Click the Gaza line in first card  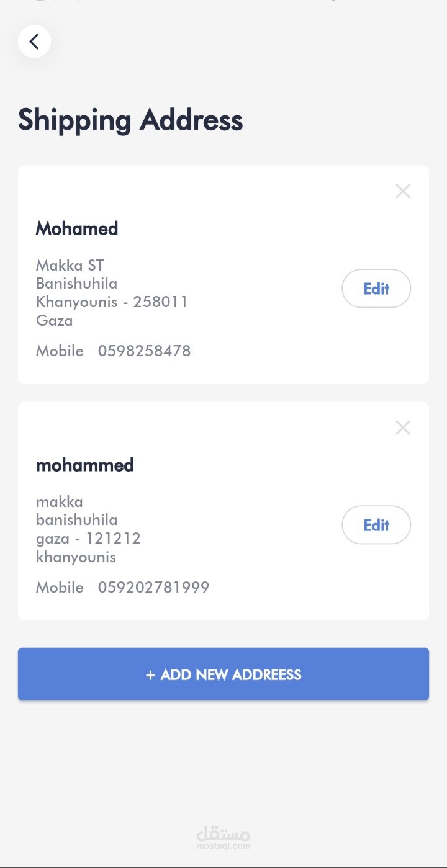coord(55,321)
